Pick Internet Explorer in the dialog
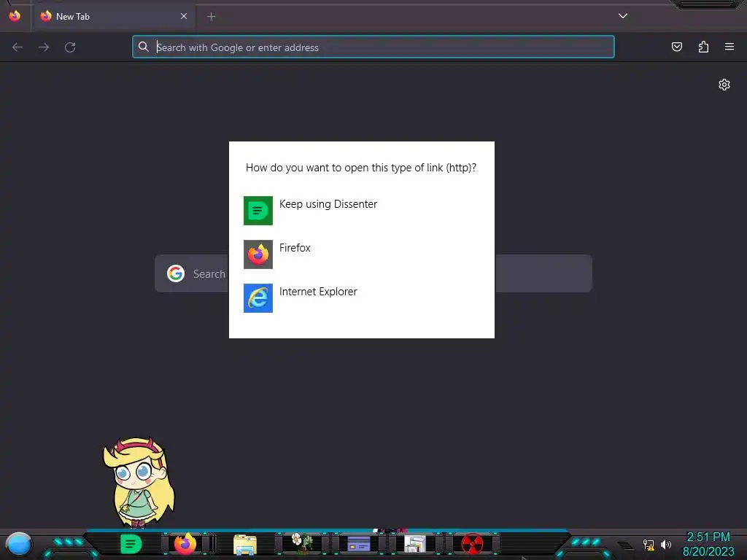The height and width of the screenshot is (560, 747). (x=361, y=298)
